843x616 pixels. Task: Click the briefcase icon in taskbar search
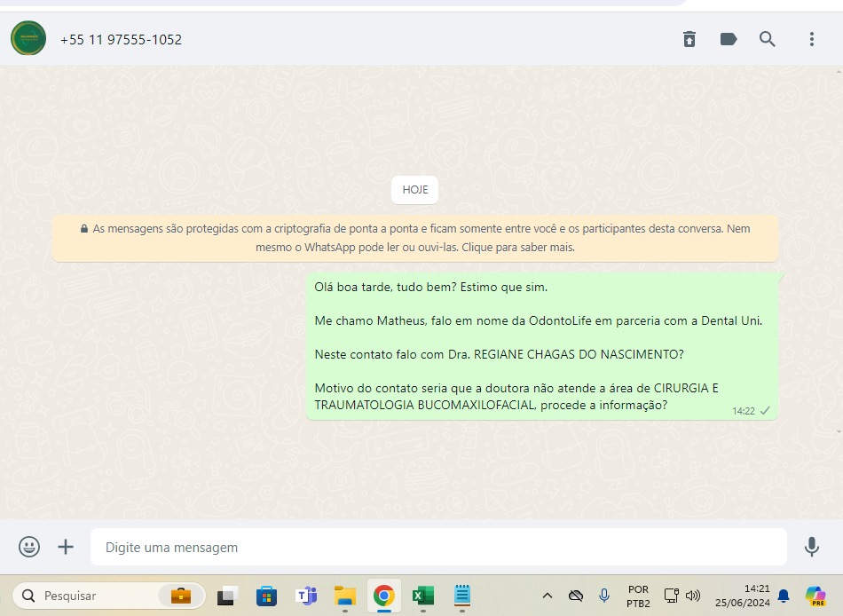tap(181, 596)
